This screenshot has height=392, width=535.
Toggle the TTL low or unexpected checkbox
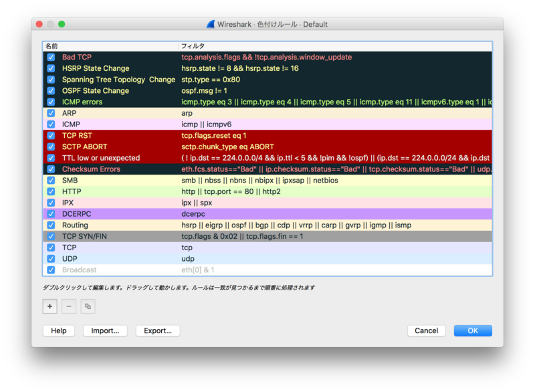pyautogui.click(x=51, y=158)
